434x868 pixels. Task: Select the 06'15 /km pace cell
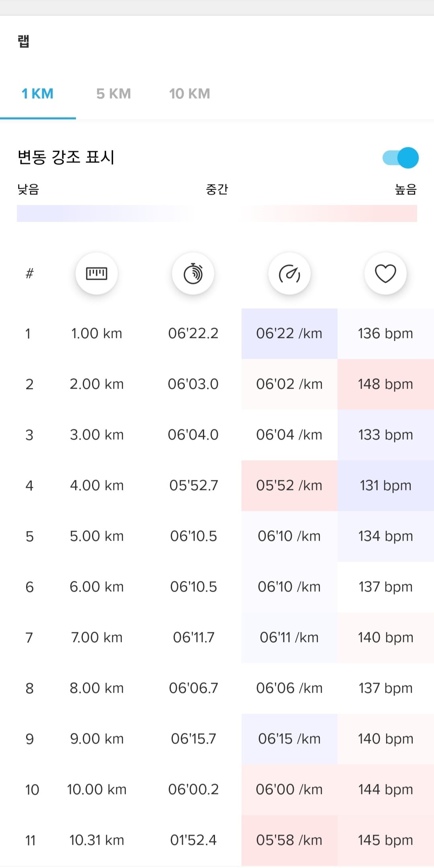click(x=289, y=739)
